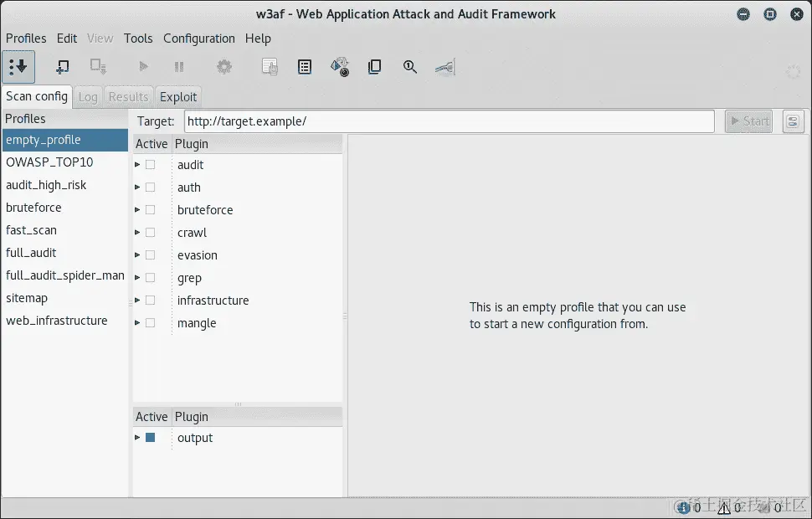The width and height of the screenshot is (812, 519).
Task: Enable the audit plugin checkbox
Action: (x=150, y=165)
